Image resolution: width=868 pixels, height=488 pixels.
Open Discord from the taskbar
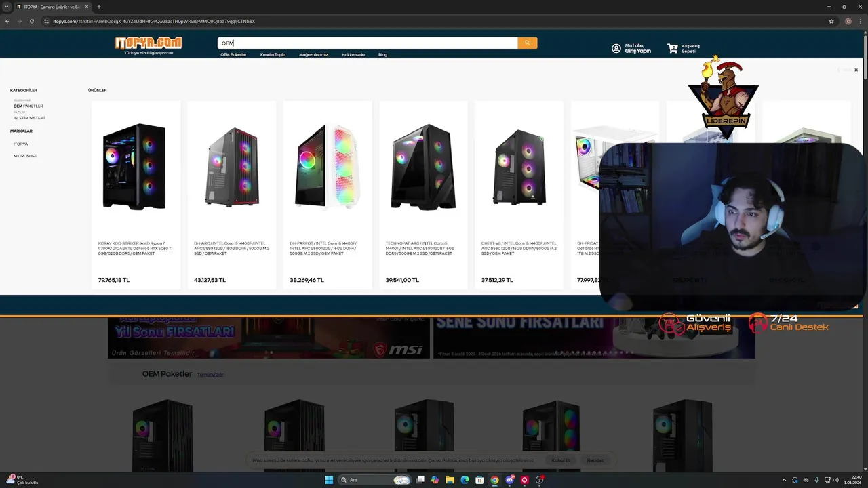point(509,480)
